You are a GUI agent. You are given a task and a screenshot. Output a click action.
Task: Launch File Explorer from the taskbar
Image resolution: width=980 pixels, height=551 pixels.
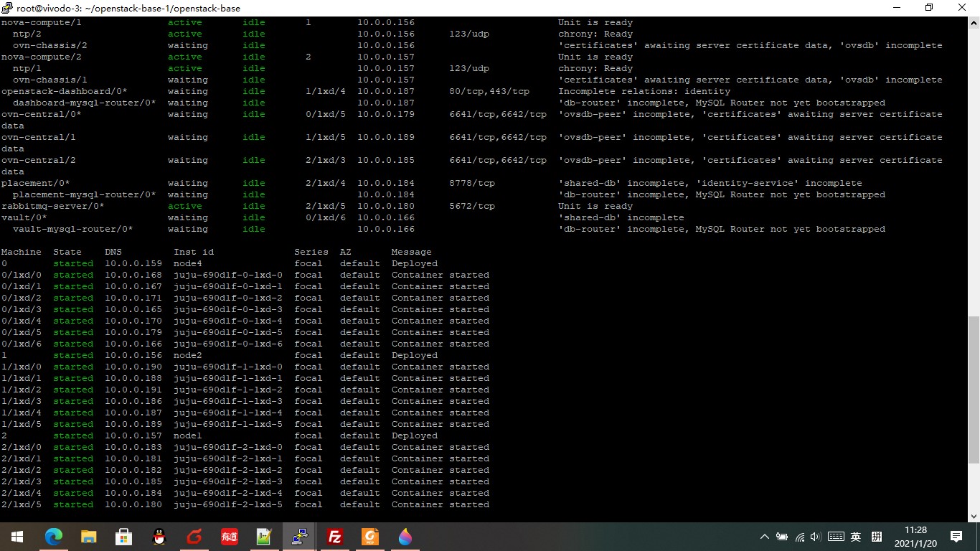[88, 537]
